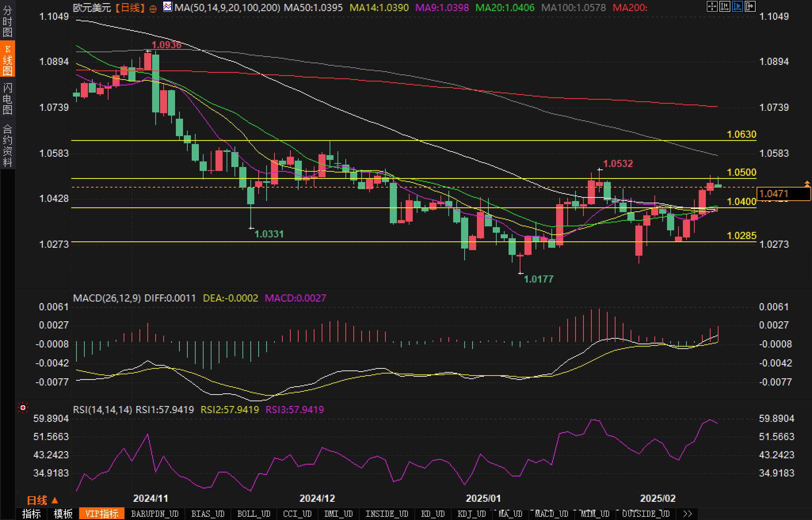Click the MA indicator chart icon beside title
The height and width of the screenshot is (520, 812).
[x=168, y=7]
